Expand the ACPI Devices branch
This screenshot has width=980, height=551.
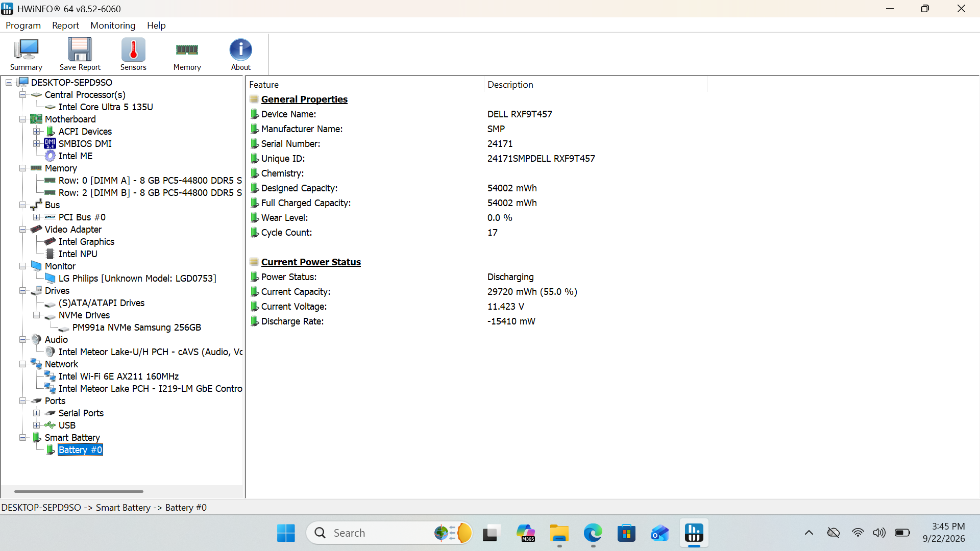[36, 131]
